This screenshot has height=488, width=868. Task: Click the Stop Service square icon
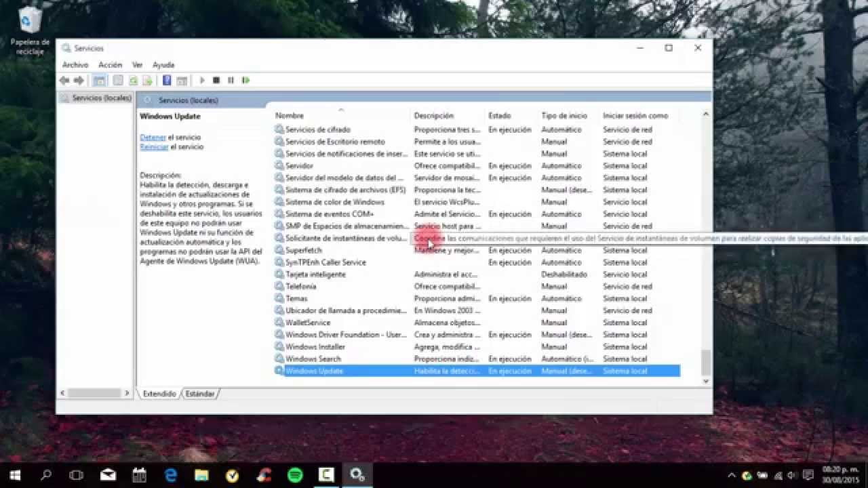point(216,81)
